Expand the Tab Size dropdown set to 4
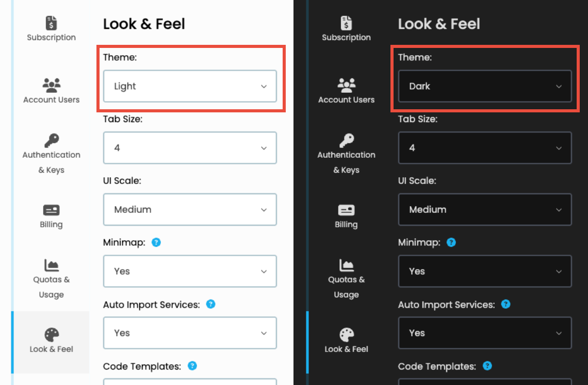The width and height of the screenshot is (588, 385). click(190, 148)
